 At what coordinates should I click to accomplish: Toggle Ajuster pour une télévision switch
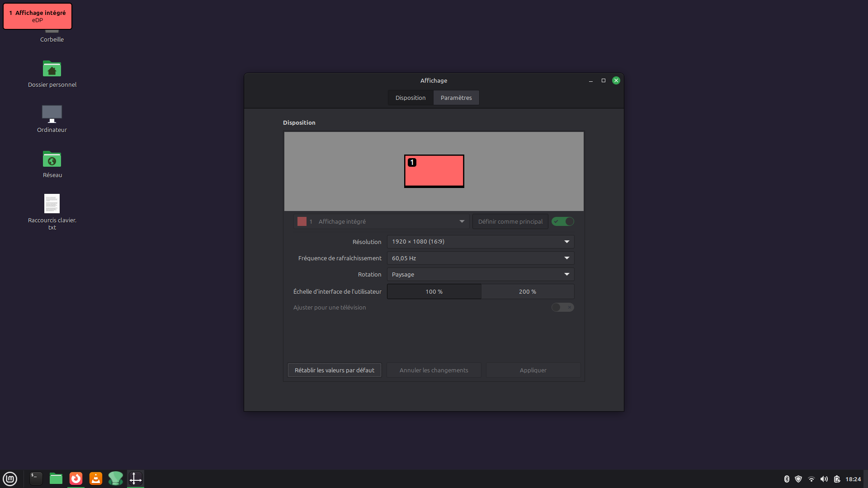click(563, 307)
